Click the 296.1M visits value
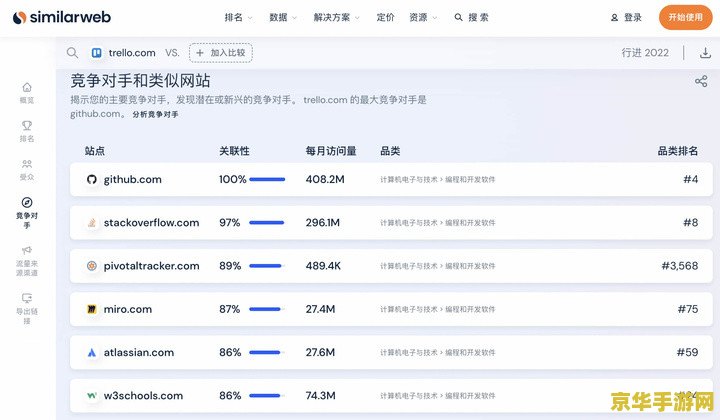Image resolution: width=720 pixels, height=420 pixels. pos(323,223)
